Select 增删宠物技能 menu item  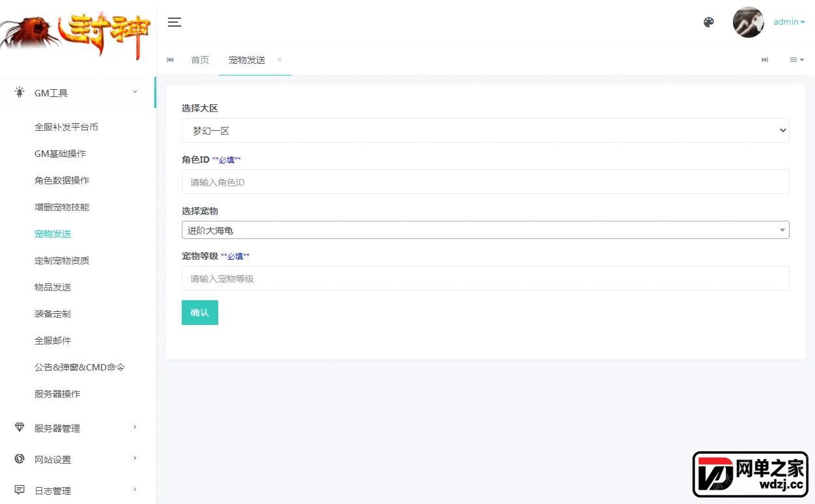(62, 207)
